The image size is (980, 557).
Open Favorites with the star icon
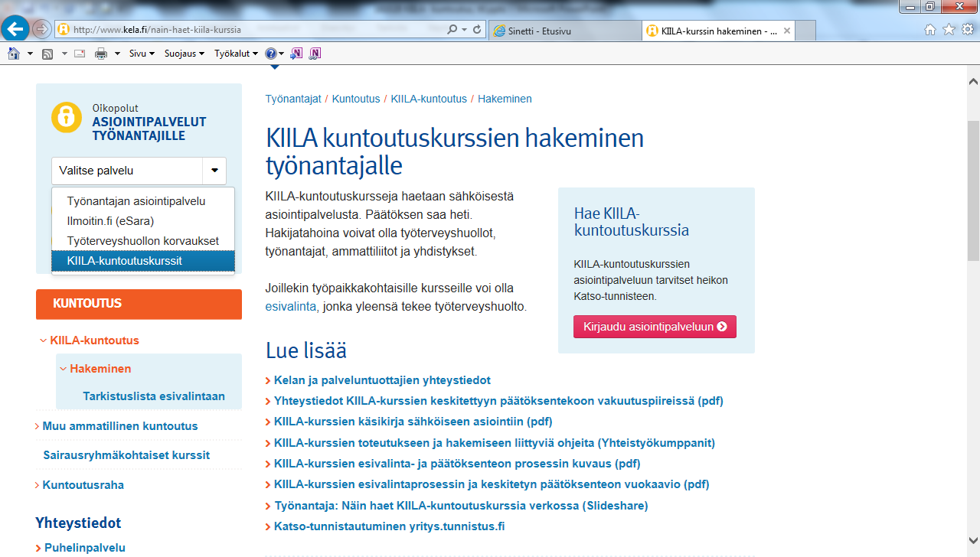(x=949, y=30)
